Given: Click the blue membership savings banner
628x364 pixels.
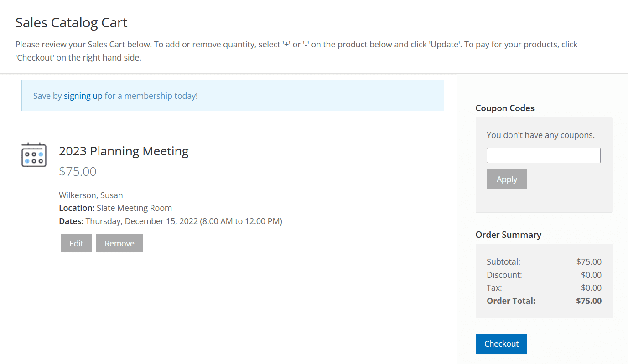Looking at the screenshot, I should 233,95.
